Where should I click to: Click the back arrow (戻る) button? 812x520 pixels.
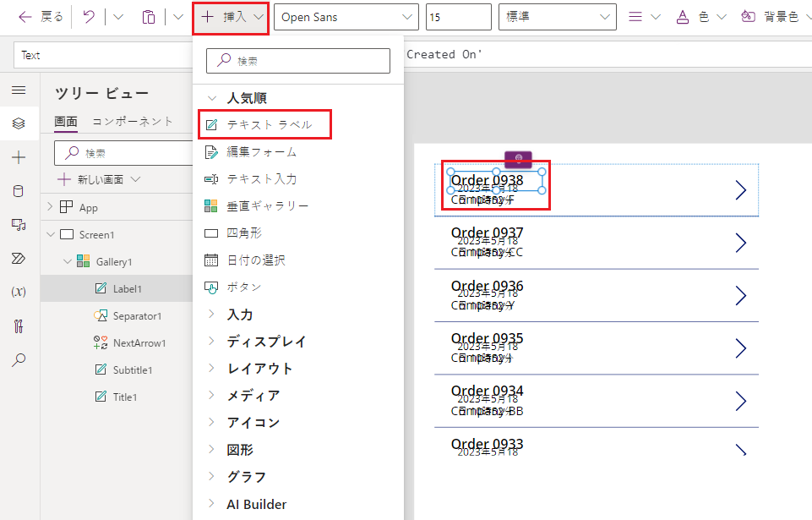pos(41,17)
